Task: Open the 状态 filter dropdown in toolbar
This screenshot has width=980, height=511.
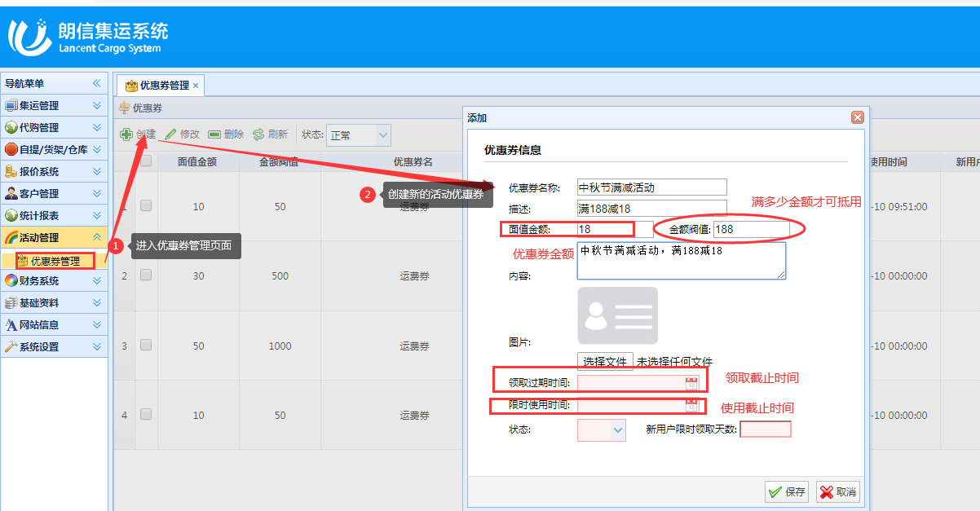Action: 382,135
